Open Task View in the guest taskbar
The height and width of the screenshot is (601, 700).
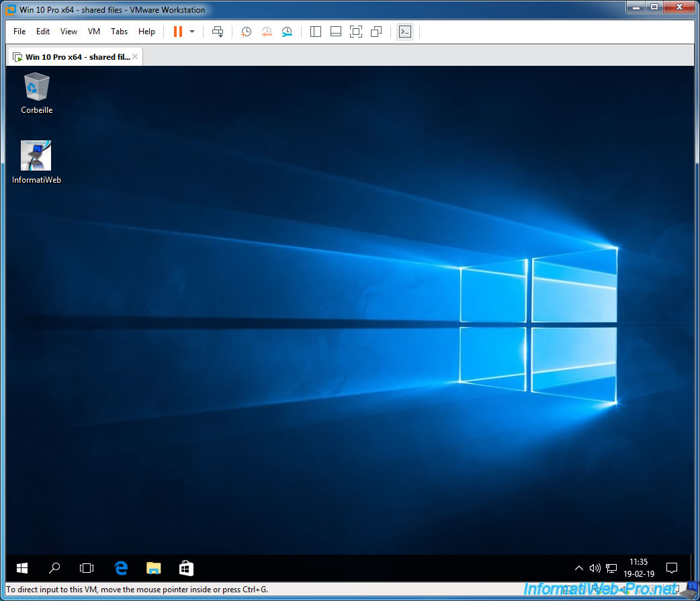[87, 568]
